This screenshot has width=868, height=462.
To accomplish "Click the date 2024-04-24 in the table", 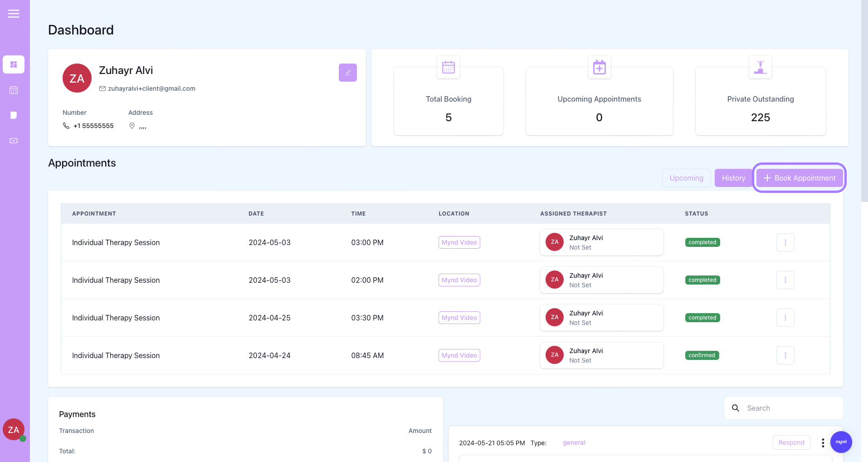I will [x=269, y=355].
